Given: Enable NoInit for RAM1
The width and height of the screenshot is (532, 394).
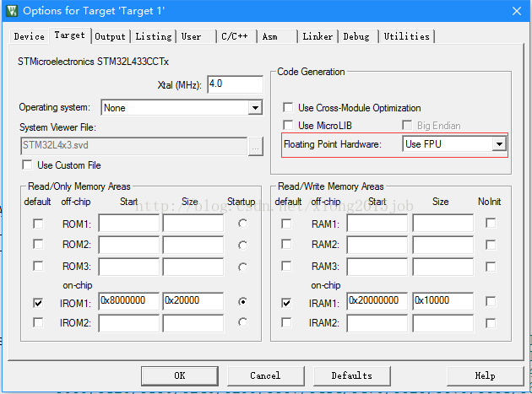Looking at the screenshot, I should 491,224.
